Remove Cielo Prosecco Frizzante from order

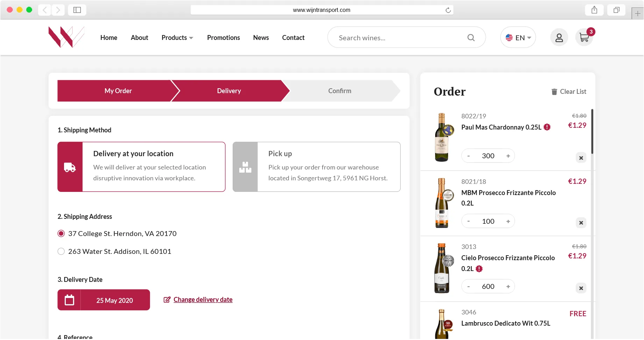pyautogui.click(x=581, y=288)
